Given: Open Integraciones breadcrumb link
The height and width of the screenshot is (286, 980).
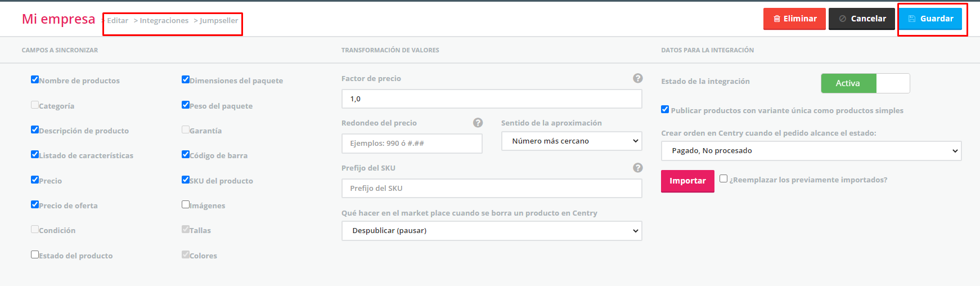Looking at the screenshot, I should tap(164, 21).
